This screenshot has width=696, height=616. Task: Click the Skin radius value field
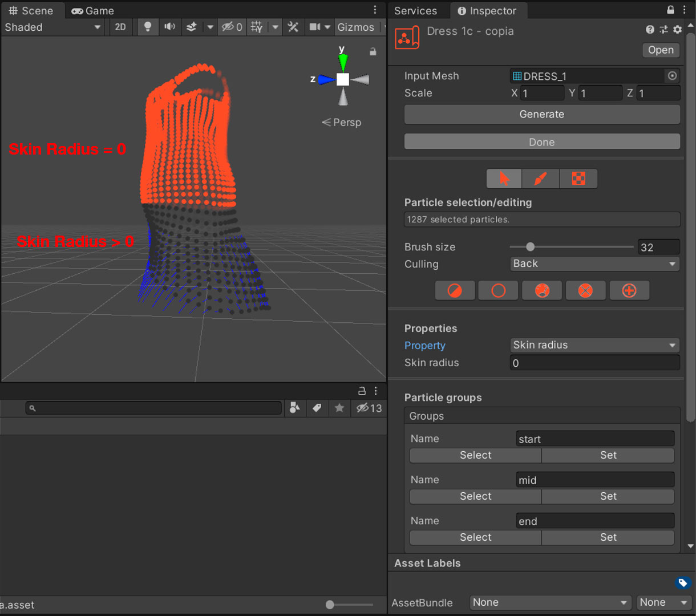594,363
